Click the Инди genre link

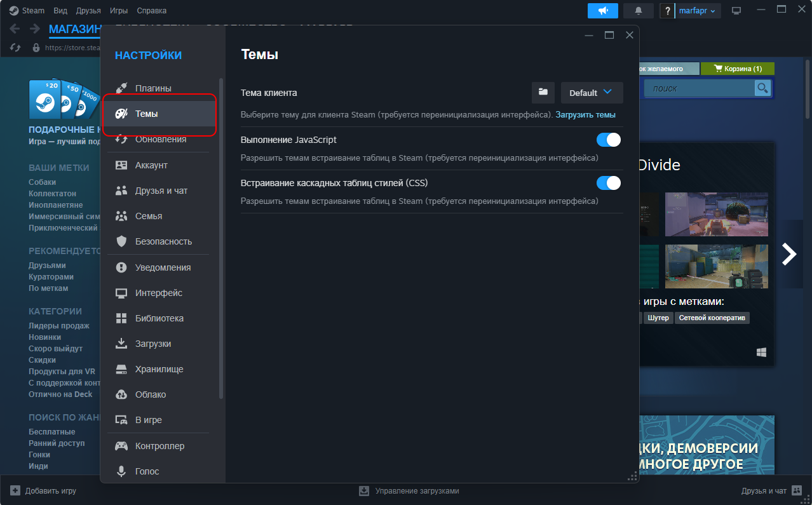pos(38,466)
